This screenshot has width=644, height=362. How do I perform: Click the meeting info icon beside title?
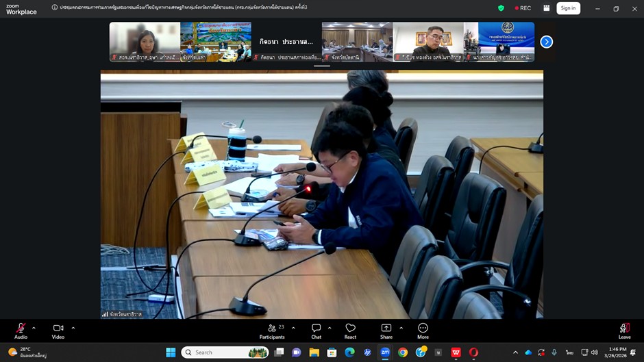[55, 8]
